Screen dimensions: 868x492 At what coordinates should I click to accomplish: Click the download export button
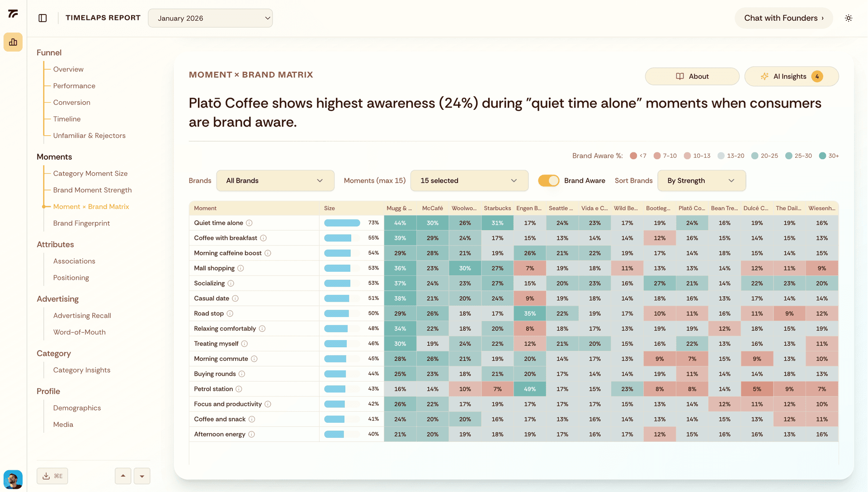pos(52,476)
